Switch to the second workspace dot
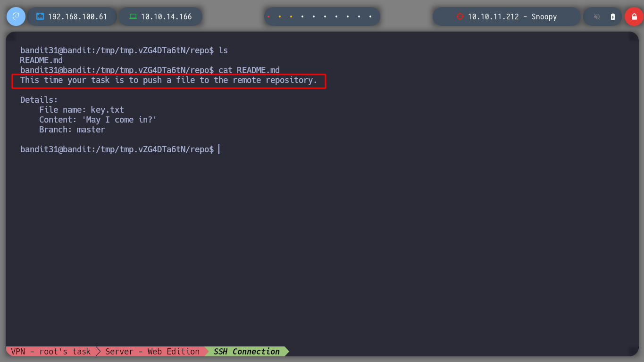This screenshot has width=644, height=362. [280, 16]
